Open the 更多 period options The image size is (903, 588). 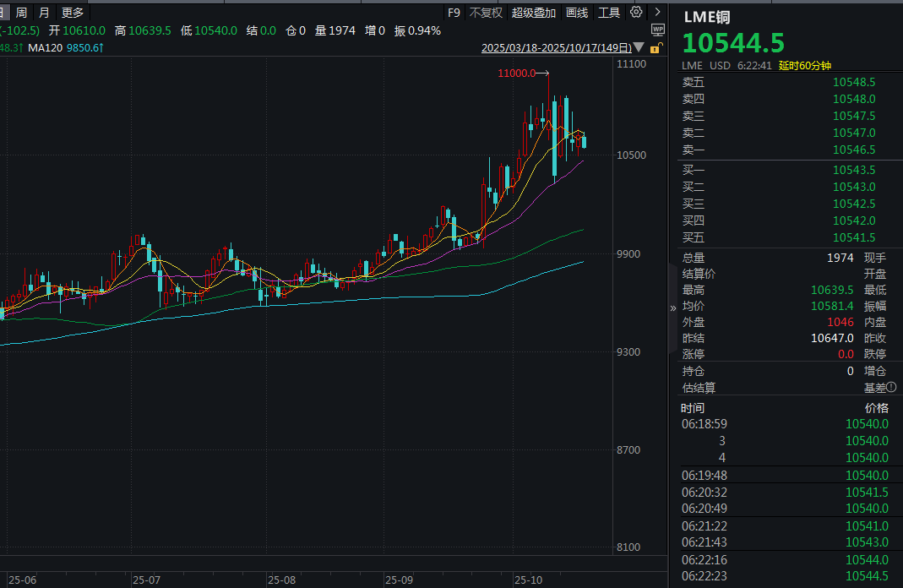click(x=73, y=13)
